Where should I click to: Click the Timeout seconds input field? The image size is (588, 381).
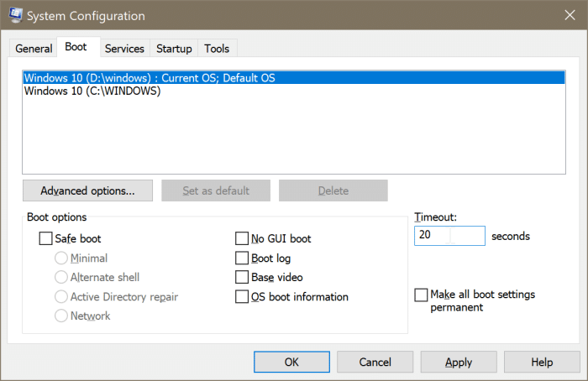pos(449,236)
